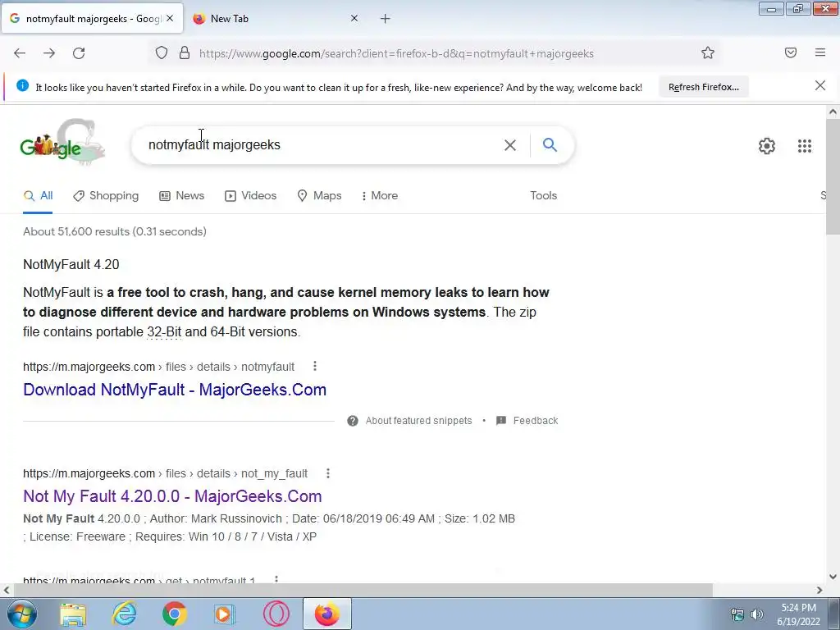Click the vertical scrollbar down arrow
This screenshot has width=840, height=630.
[x=833, y=577]
